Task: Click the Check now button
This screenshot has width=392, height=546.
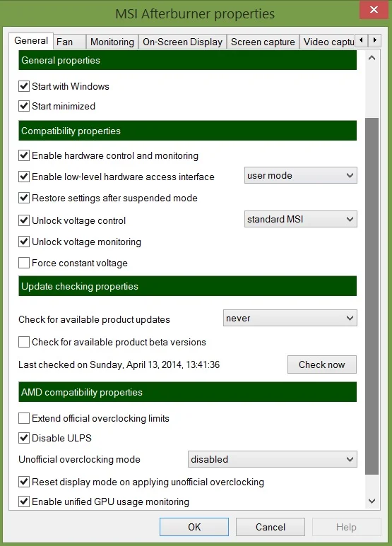Action: pos(321,364)
